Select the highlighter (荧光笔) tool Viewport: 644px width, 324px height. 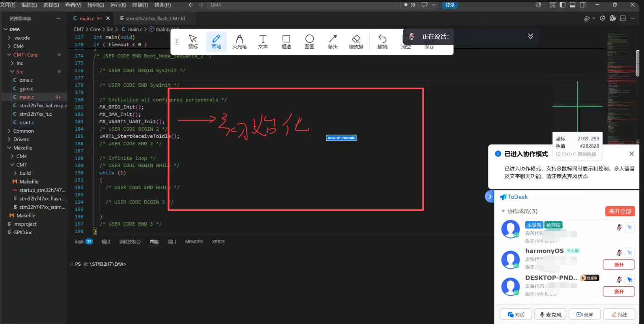pyautogui.click(x=240, y=41)
